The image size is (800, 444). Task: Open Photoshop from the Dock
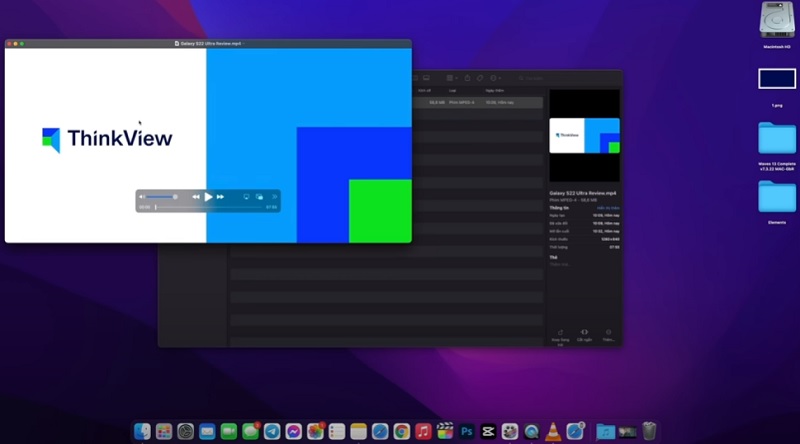click(466, 431)
